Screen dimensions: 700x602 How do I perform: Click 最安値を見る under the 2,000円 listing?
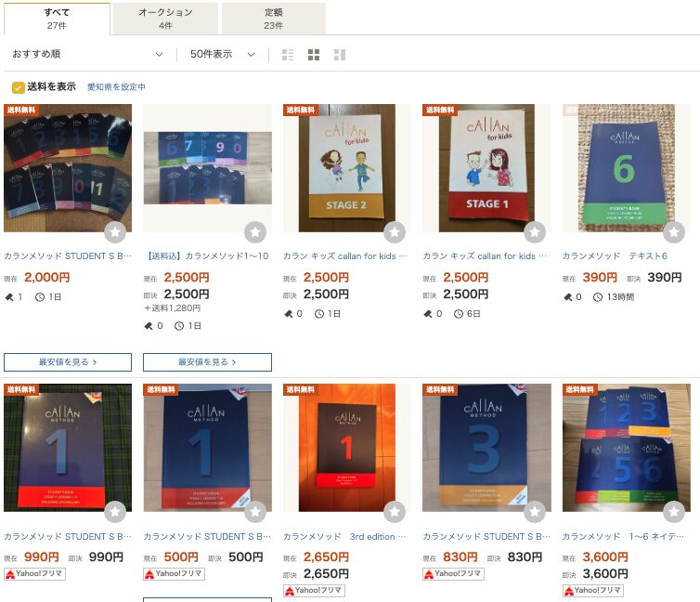tap(68, 362)
